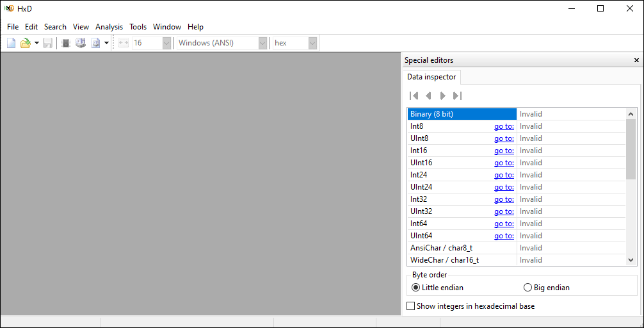Image resolution: width=644 pixels, height=328 pixels.
Task: Open the File menu
Action: (x=13, y=27)
